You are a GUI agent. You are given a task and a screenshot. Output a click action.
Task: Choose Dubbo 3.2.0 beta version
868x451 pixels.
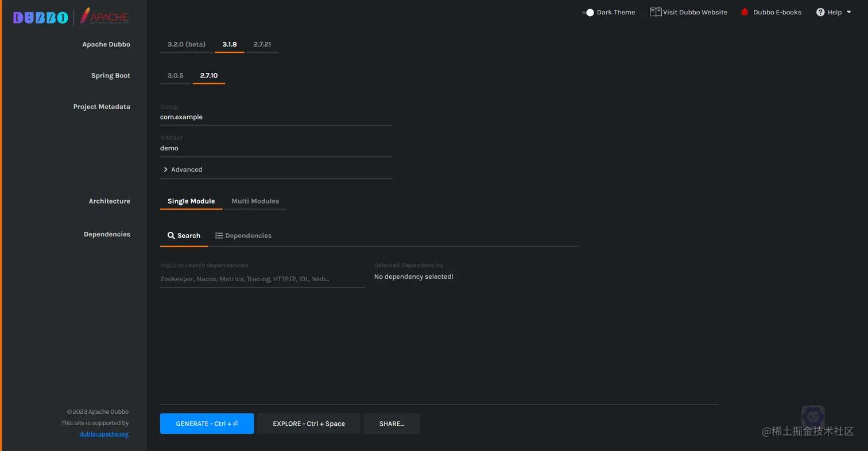click(186, 44)
